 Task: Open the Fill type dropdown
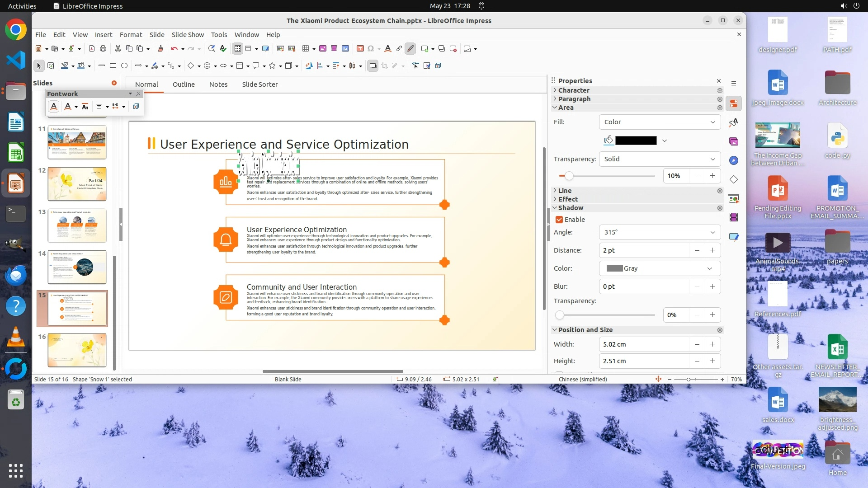point(660,122)
